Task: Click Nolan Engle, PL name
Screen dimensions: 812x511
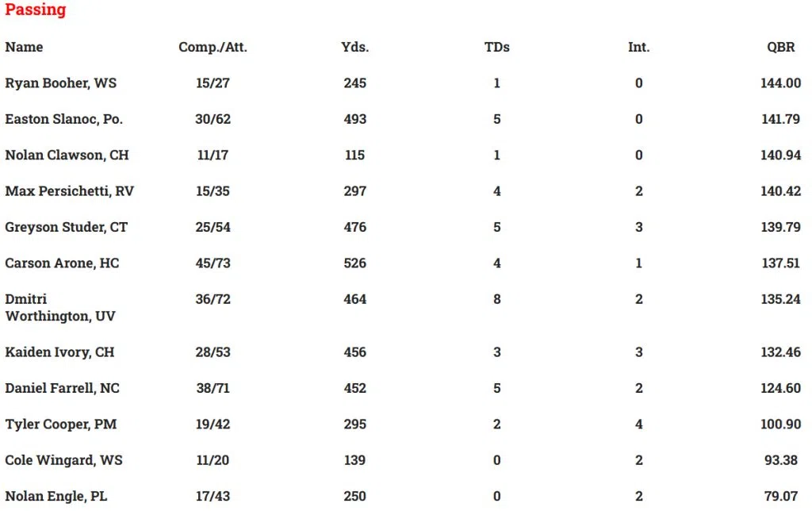Action: tap(56, 496)
